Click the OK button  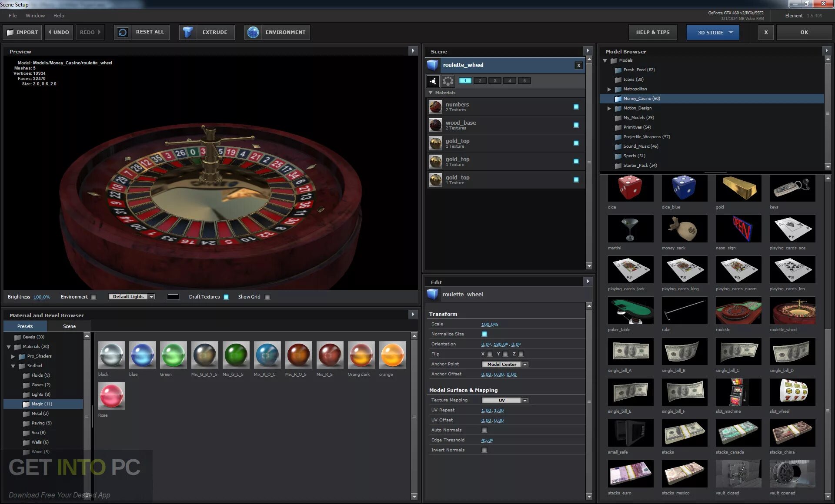804,32
